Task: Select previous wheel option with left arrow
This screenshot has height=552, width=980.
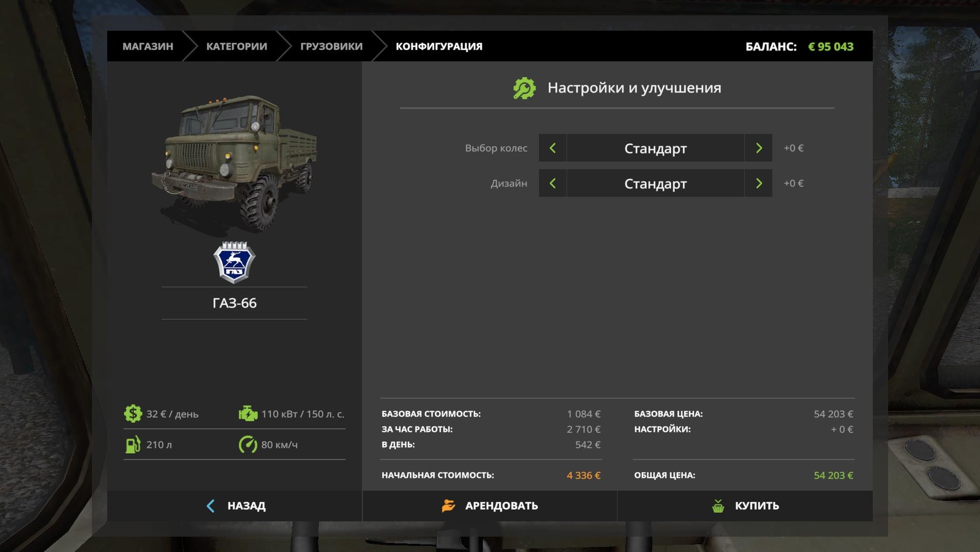Action: point(553,148)
